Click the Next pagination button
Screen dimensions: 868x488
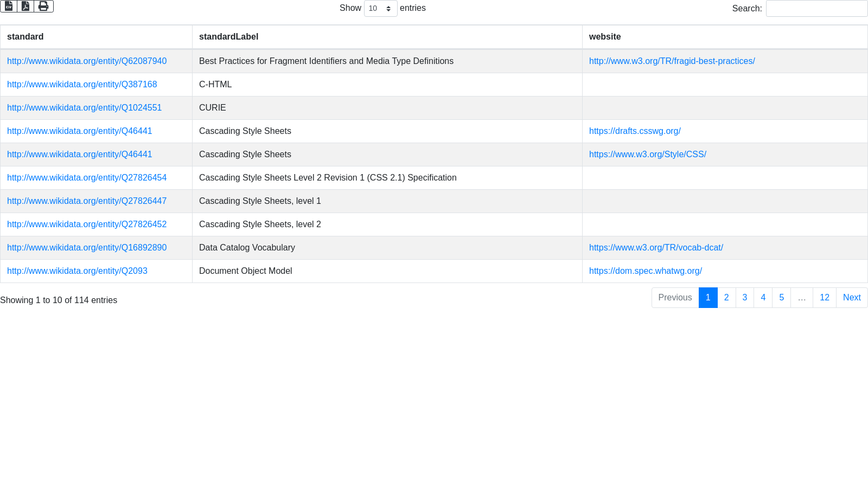[852, 298]
